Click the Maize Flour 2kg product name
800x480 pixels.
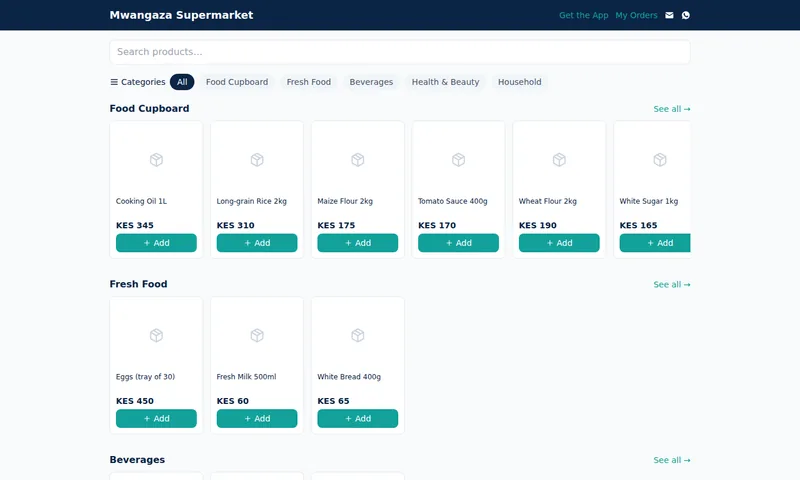(x=345, y=201)
